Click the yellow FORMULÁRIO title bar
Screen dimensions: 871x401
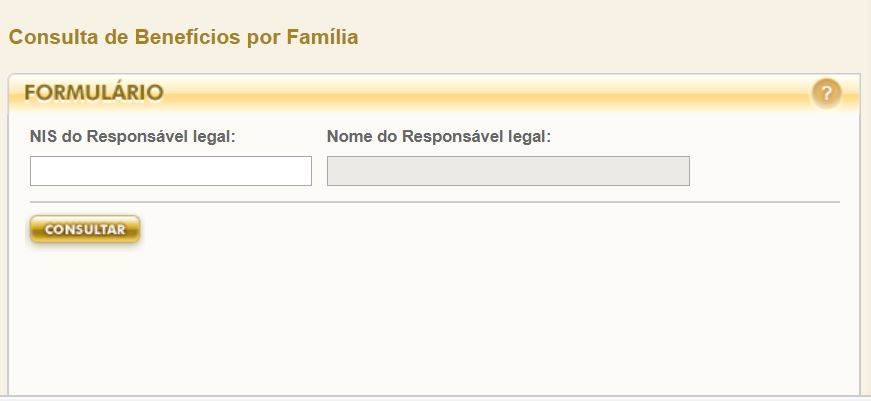click(x=400, y=93)
